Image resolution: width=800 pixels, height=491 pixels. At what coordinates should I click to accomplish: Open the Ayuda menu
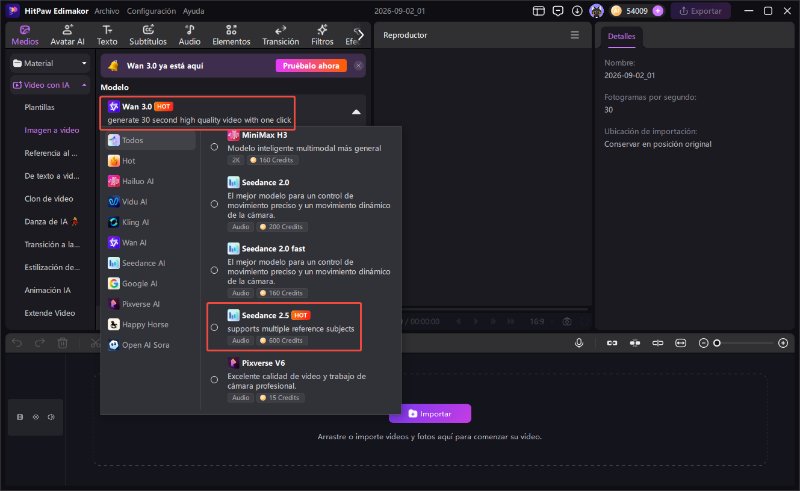pos(193,11)
